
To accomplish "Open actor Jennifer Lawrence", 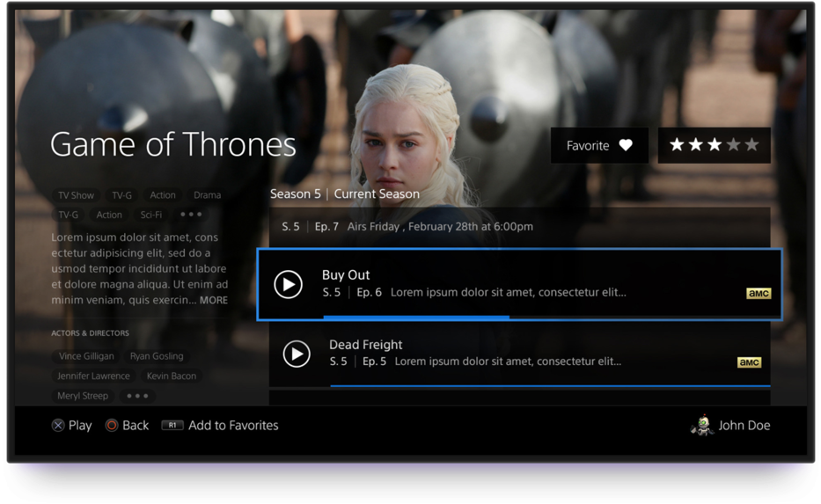I will point(94,376).
